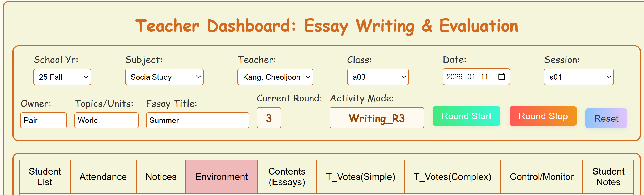The width and height of the screenshot is (644, 195).
Task: Open the Class dropdown showing a03
Action: [x=378, y=77]
